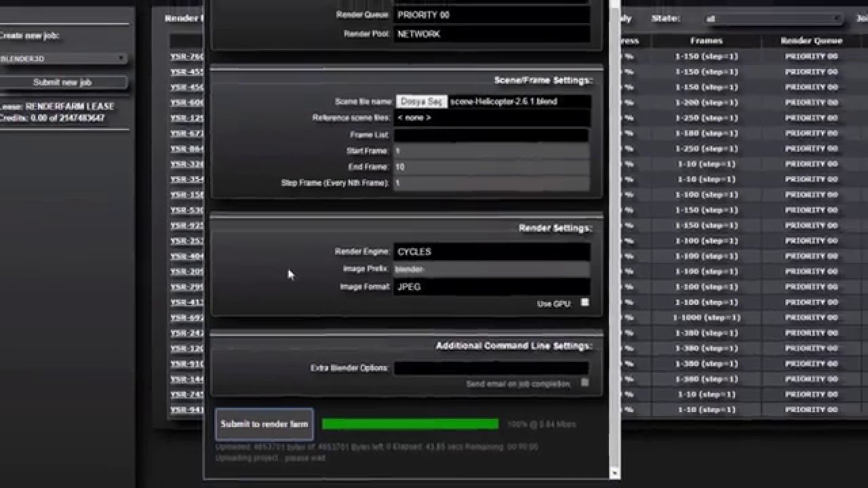
Task: Click the Step Frame field
Action: pos(491,183)
